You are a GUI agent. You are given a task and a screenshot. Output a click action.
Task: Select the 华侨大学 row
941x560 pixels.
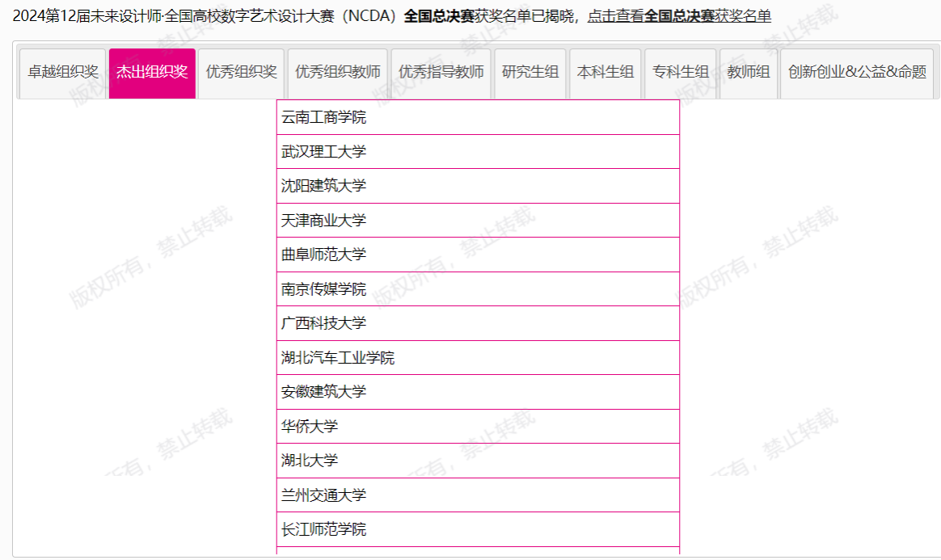[310, 427]
